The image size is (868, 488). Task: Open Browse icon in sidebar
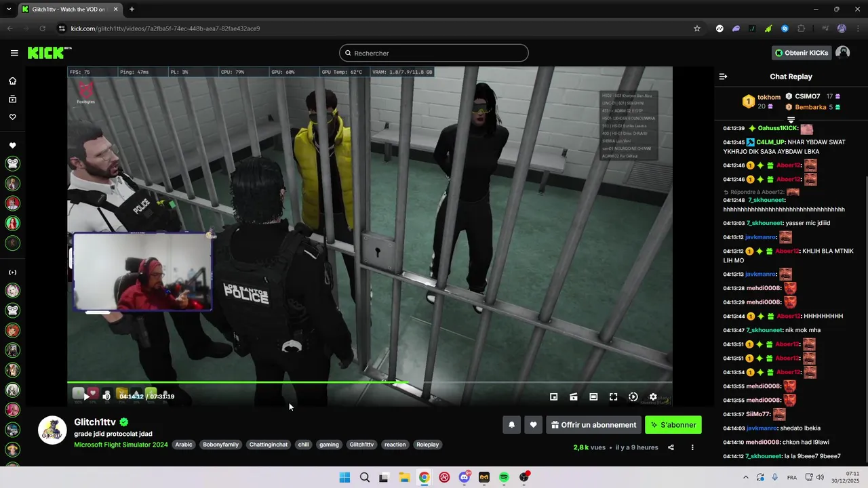click(x=12, y=100)
